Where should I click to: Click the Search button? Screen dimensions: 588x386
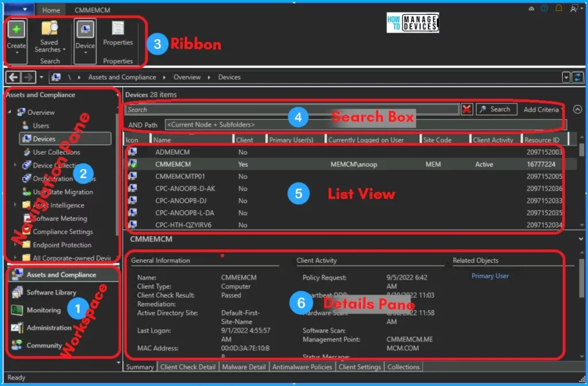(x=496, y=110)
